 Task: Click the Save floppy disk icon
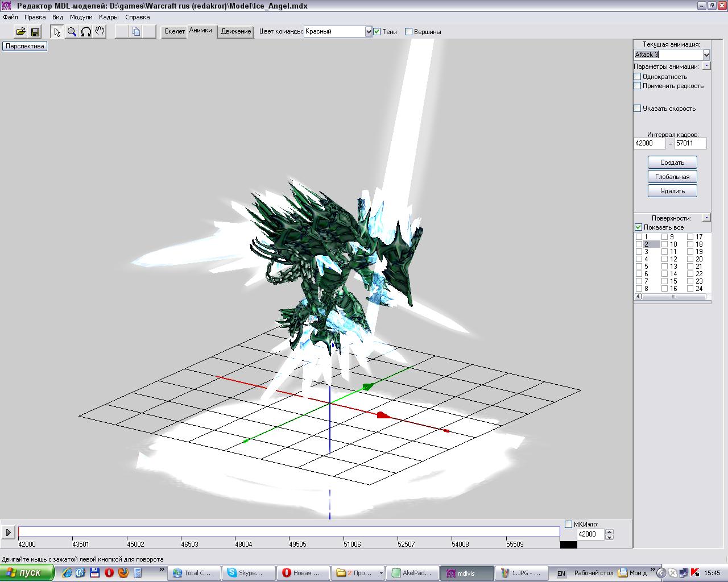[35, 32]
